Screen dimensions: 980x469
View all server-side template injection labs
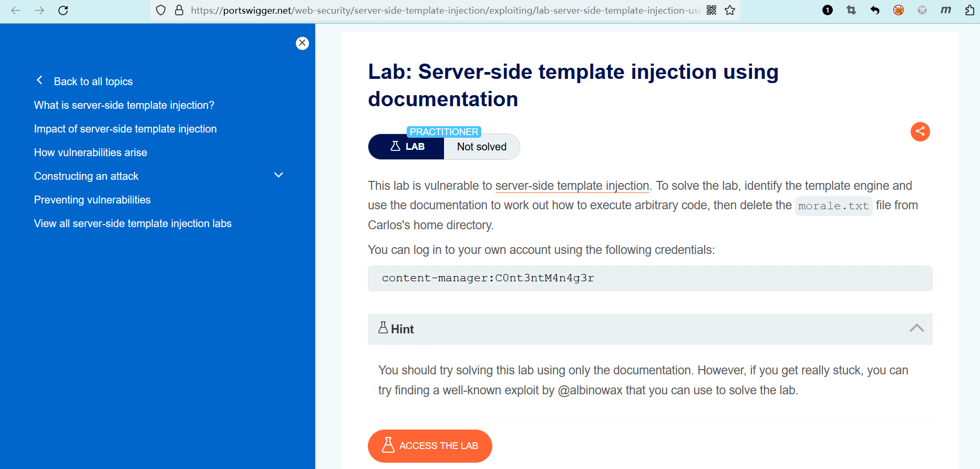(133, 223)
